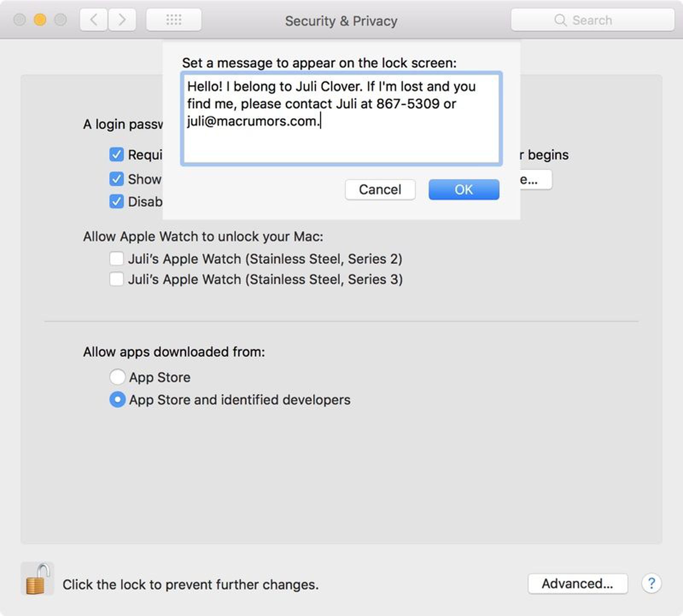Enable Juli's Apple Watch (Stainless Steel, Series 2)
The width and height of the screenshot is (683, 616).
pos(116,259)
